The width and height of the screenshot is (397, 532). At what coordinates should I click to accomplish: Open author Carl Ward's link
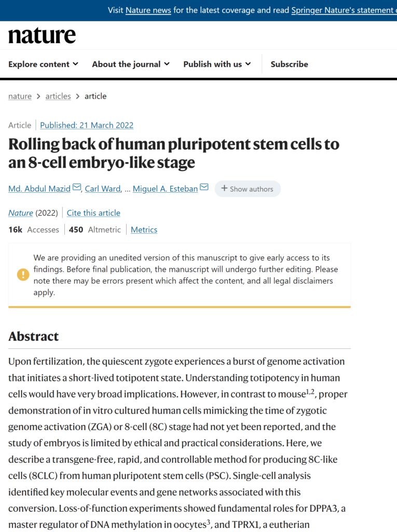pyautogui.click(x=102, y=189)
